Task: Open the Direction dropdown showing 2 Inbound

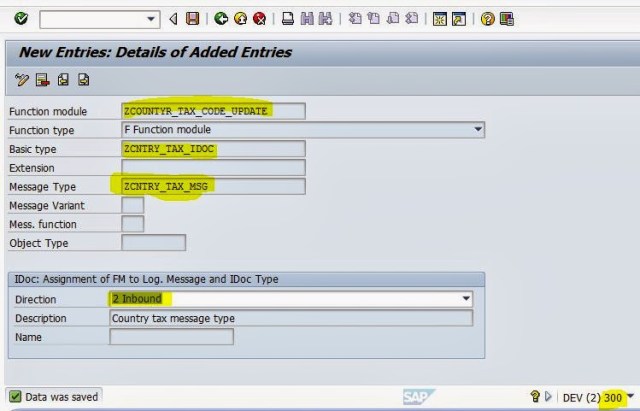Action: (x=466, y=299)
